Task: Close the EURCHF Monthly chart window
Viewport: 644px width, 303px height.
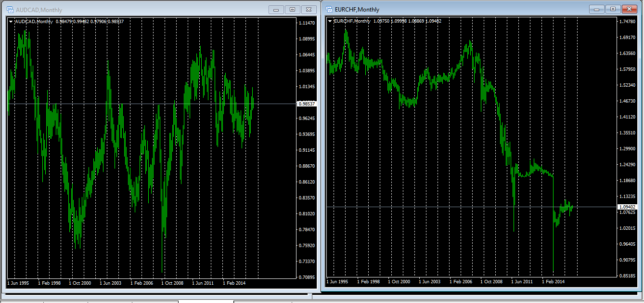Action: point(629,9)
